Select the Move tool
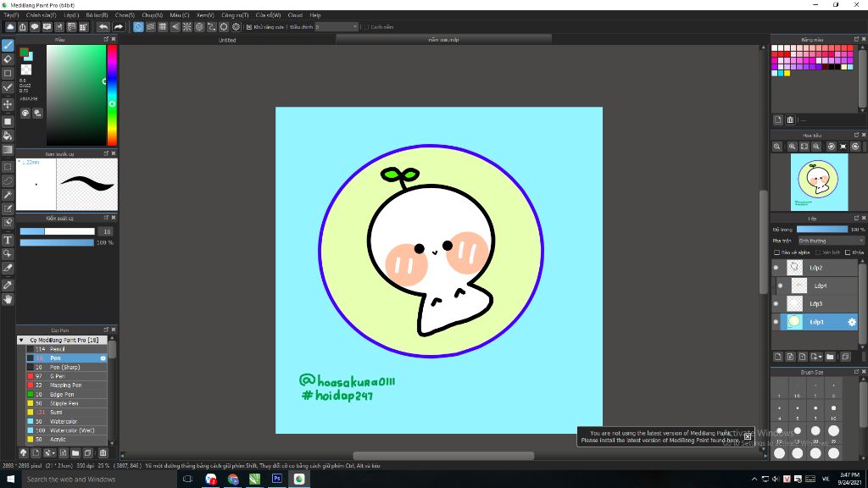The width and height of the screenshot is (868, 488). click(x=8, y=104)
